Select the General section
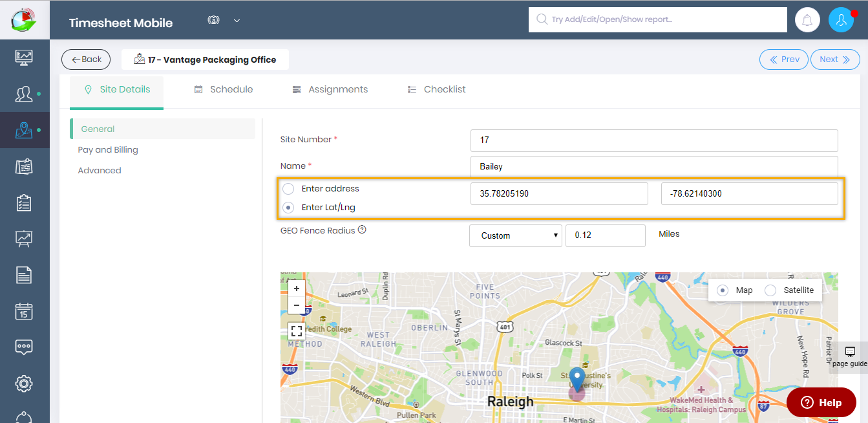 [163, 129]
